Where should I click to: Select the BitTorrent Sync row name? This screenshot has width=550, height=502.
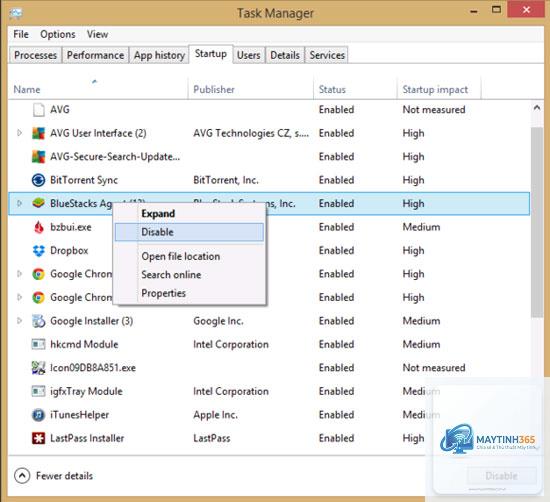84,180
